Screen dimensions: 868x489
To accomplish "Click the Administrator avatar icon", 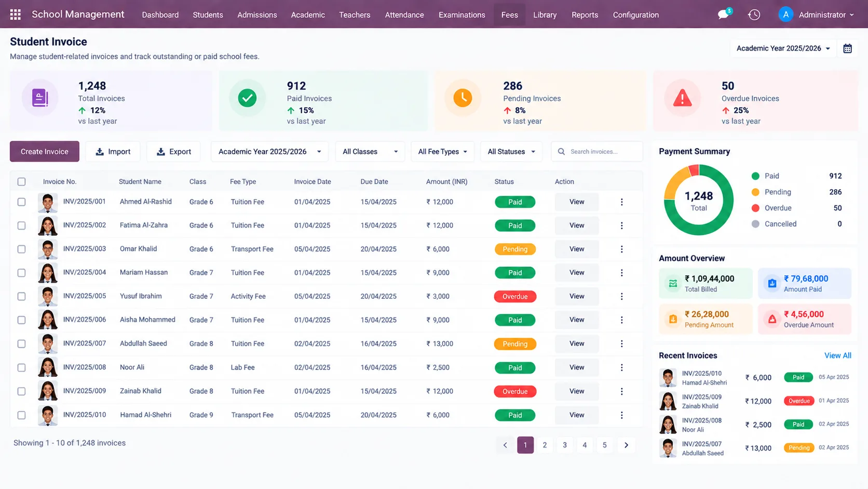I will pos(785,15).
